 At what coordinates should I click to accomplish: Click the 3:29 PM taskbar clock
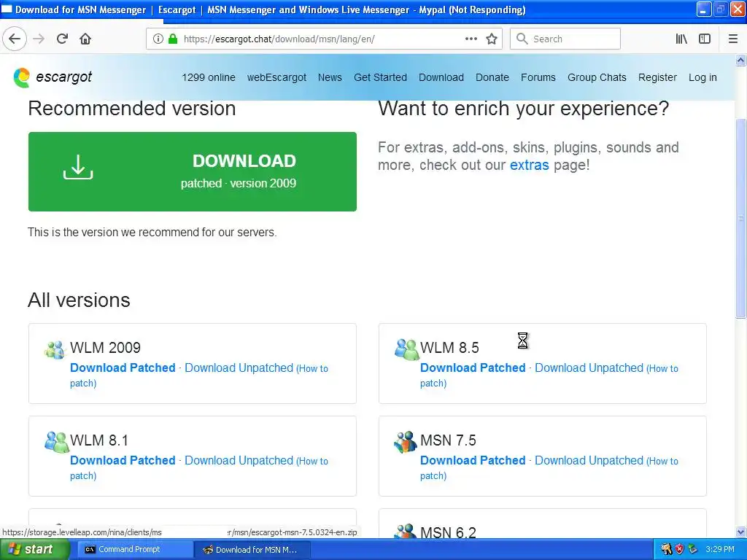[720, 549]
